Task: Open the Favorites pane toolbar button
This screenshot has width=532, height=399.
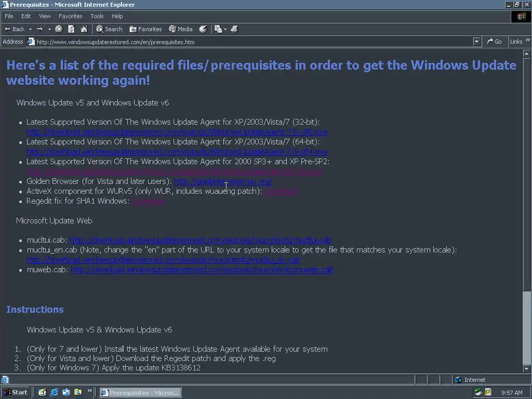Action: [x=145, y=29]
